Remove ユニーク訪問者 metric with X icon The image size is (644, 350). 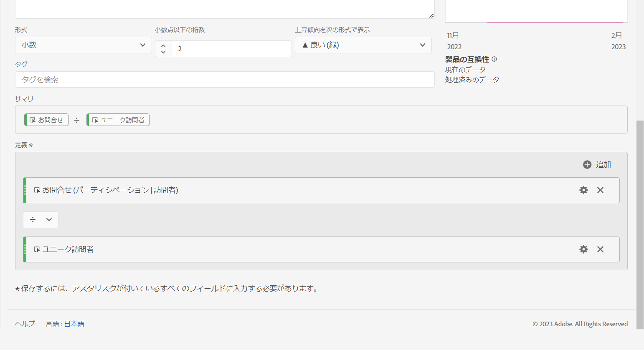tap(600, 249)
